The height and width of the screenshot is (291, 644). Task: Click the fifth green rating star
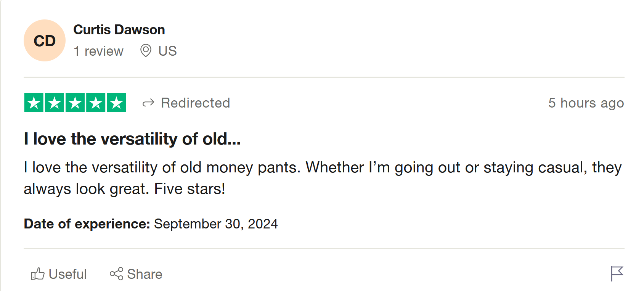point(116,103)
